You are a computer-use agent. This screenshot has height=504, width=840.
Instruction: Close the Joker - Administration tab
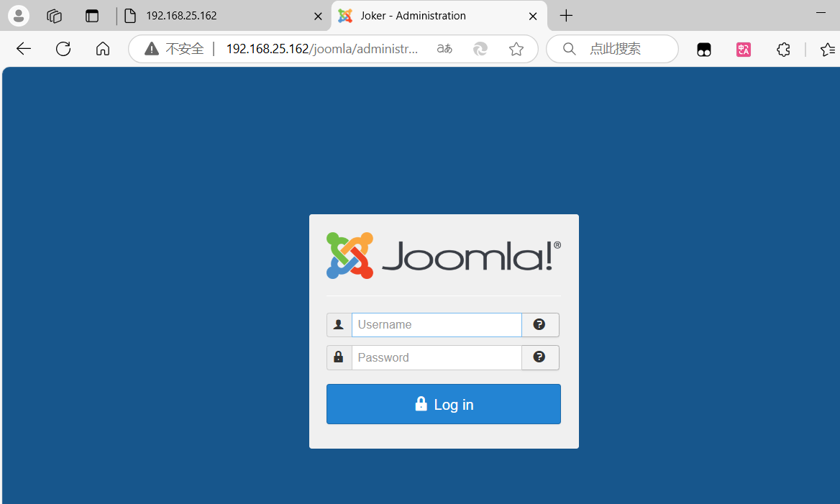tap(533, 16)
